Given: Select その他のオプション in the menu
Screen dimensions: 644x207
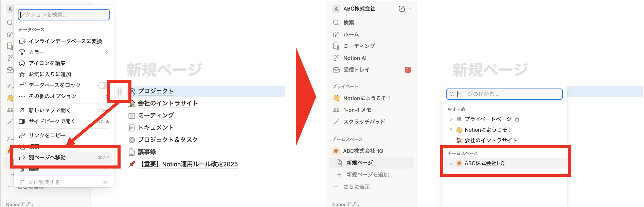Looking at the screenshot, I should pyautogui.click(x=64, y=96).
